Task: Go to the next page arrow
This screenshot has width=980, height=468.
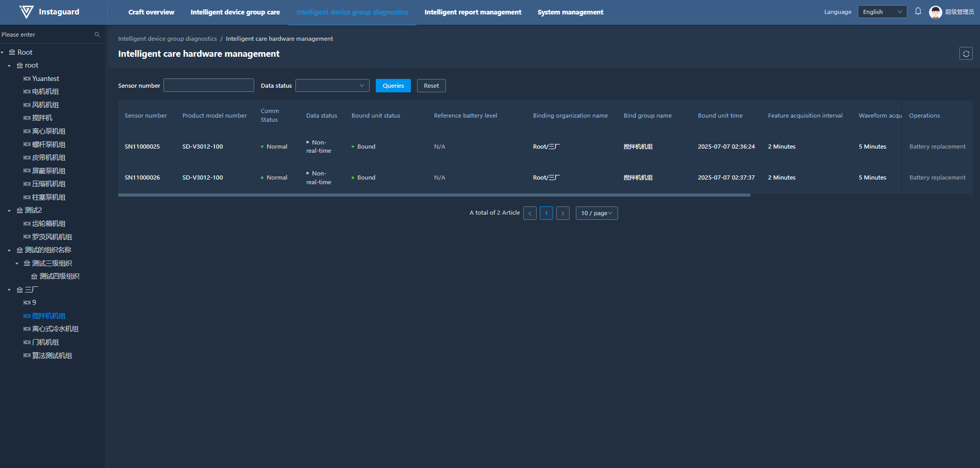Action: click(x=562, y=213)
